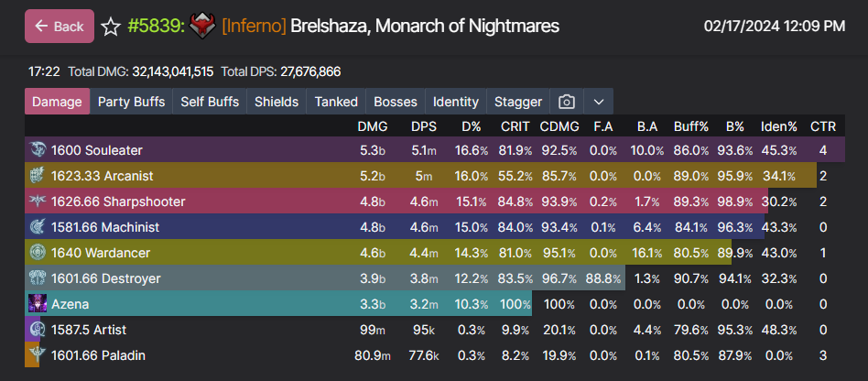Click the Azena portrait icon
868x381 pixels.
pyautogui.click(x=37, y=304)
